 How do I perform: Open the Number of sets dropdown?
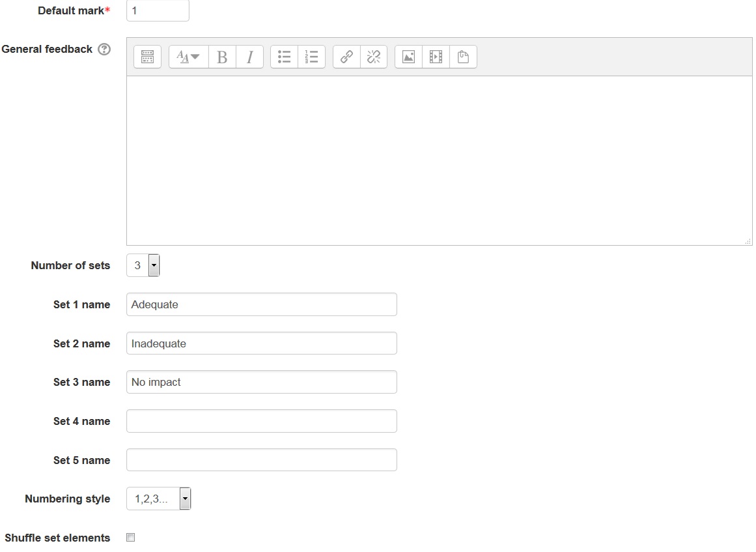point(143,265)
